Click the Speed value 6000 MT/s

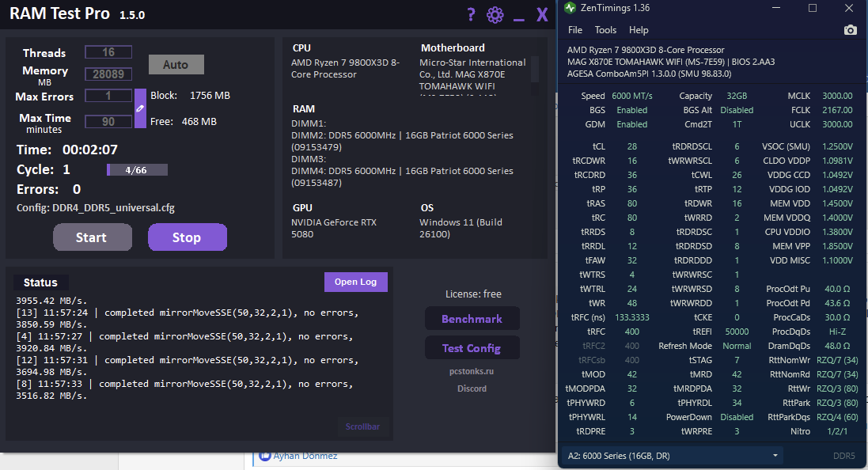tap(631, 96)
